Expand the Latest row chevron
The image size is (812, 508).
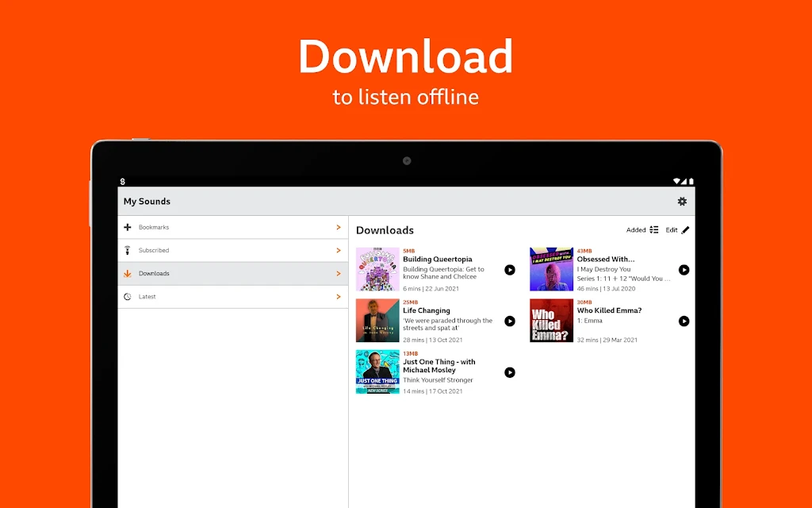(338, 297)
